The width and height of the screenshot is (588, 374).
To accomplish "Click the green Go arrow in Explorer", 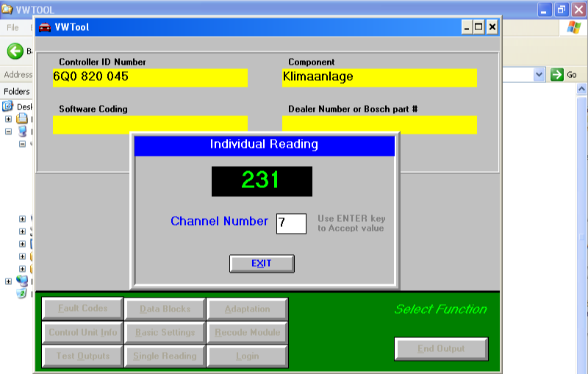I will (557, 74).
